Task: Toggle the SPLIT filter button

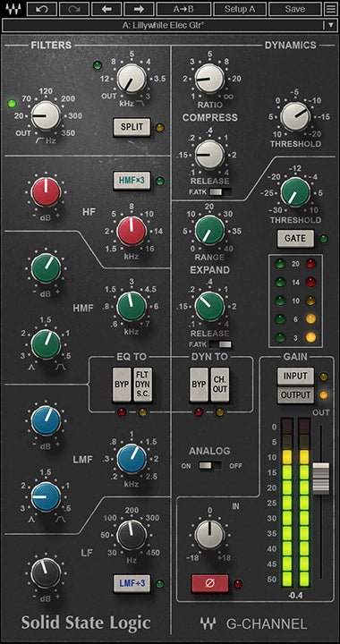Action: point(132,127)
